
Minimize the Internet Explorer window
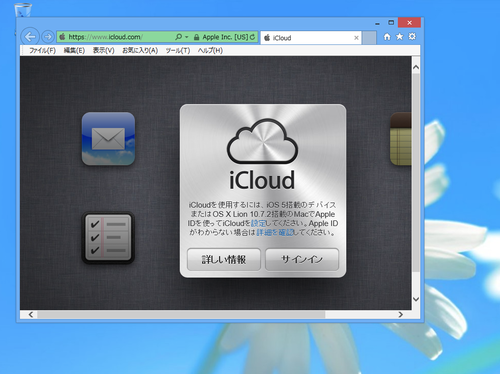click(x=377, y=23)
